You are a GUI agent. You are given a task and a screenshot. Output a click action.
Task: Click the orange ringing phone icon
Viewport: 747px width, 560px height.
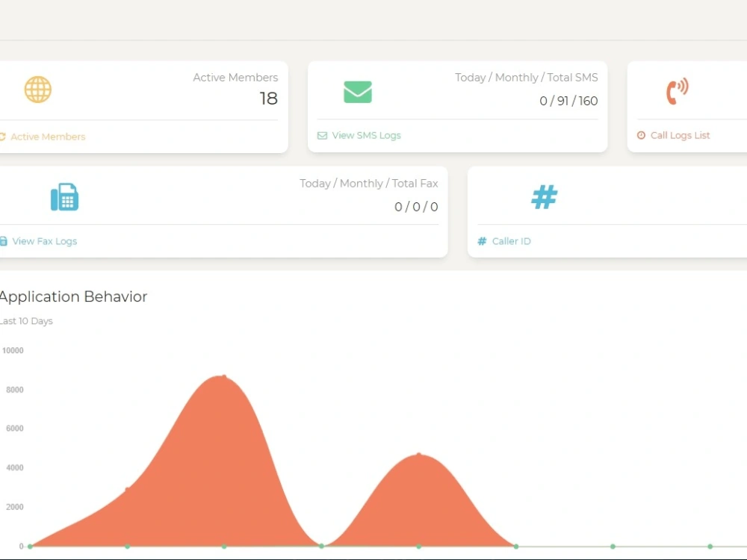pos(677,91)
